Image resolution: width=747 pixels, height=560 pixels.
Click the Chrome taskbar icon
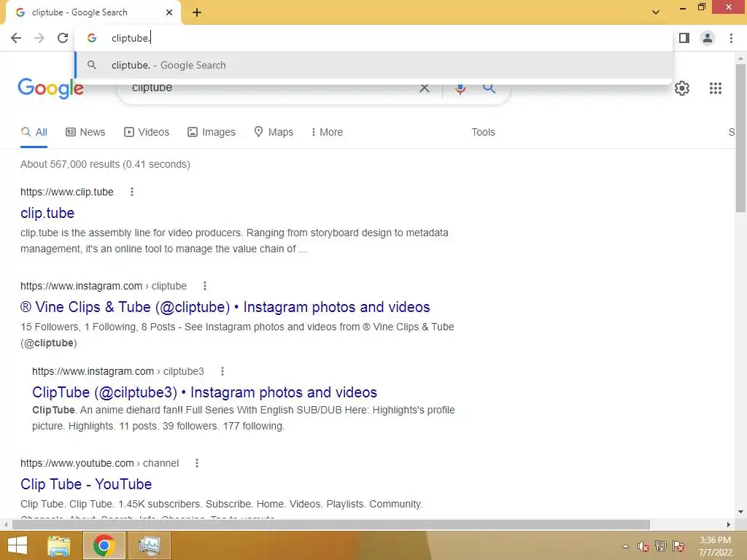pos(104,545)
